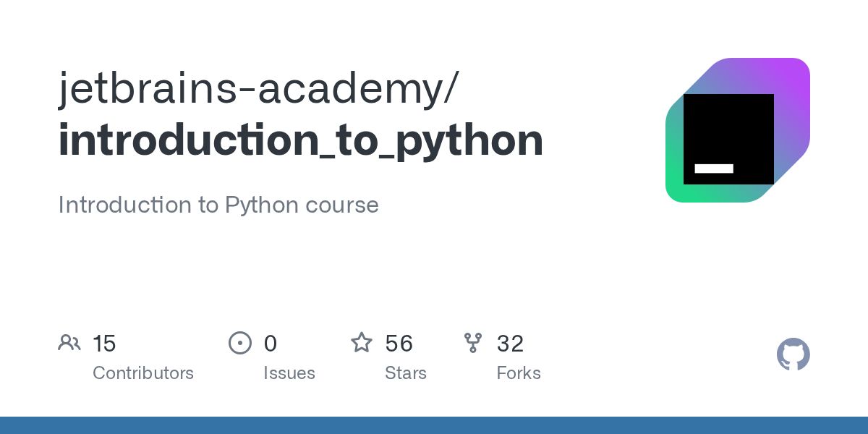Click the Stars label

[x=406, y=373]
